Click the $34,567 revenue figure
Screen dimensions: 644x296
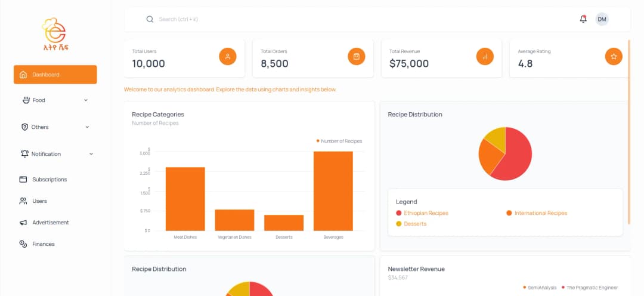[398, 278]
